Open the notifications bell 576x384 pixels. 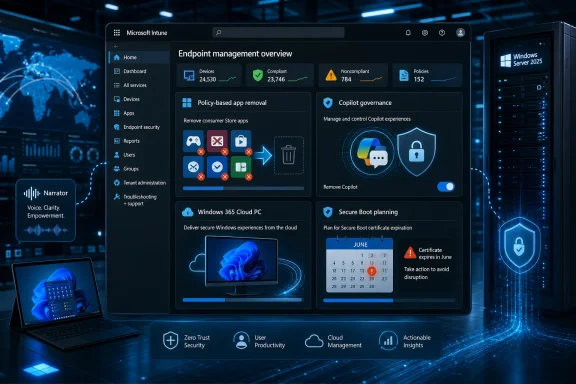(408, 33)
